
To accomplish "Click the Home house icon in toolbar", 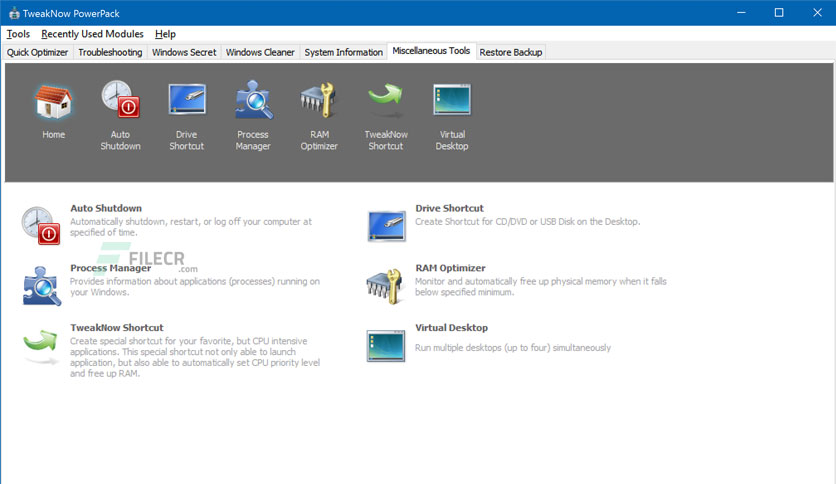I will 53,101.
